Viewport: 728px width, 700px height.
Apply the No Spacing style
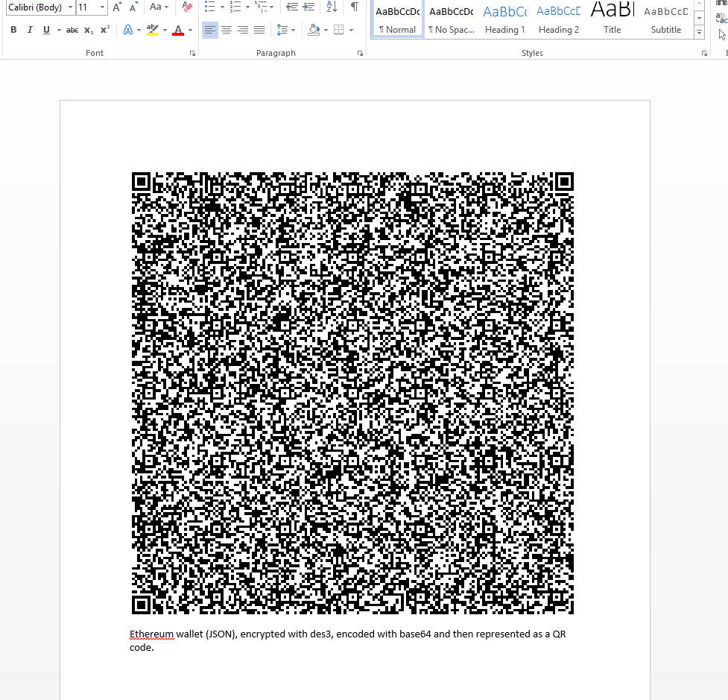[452, 19]
